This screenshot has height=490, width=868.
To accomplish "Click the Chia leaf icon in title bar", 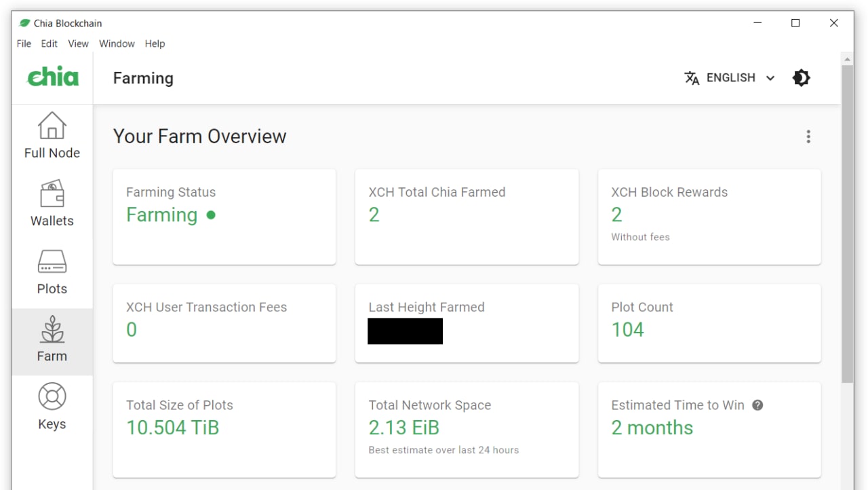I will point(25,23).
